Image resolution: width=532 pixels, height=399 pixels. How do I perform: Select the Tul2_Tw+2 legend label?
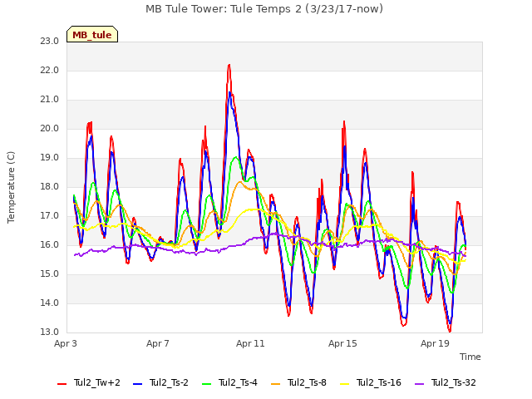(x=97, y=383)
